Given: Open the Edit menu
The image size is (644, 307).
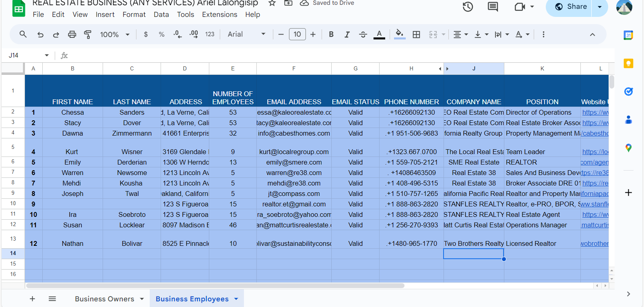Looking at the screenshot, I should coord(58,14).
